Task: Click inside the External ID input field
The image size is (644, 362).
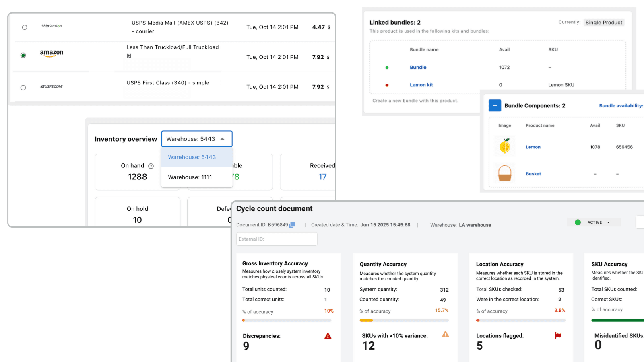Action: (x=277, y=239)
